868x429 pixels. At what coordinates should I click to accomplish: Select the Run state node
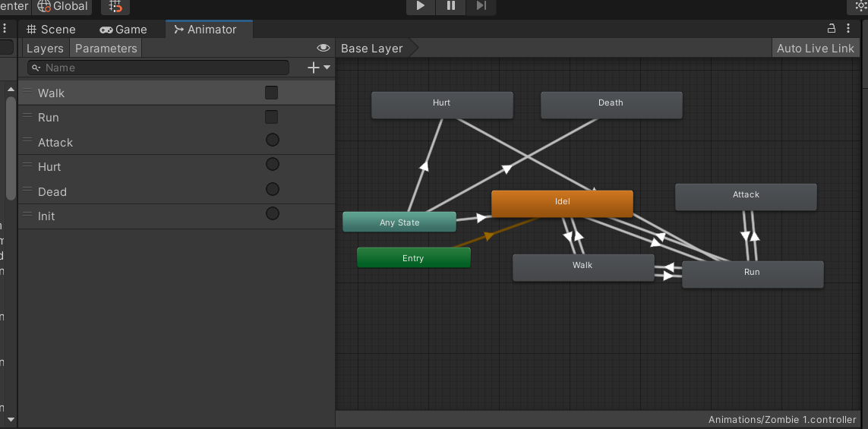753,274
